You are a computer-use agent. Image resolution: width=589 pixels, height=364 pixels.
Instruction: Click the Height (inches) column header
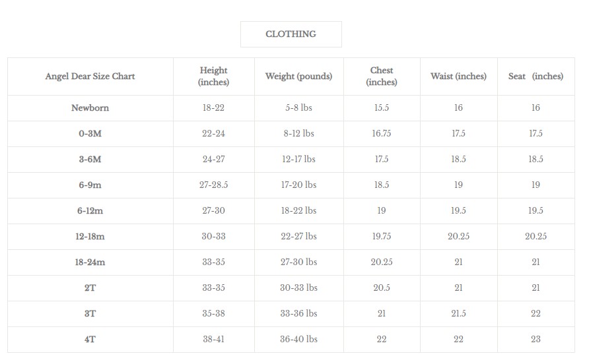click(213, 76)
